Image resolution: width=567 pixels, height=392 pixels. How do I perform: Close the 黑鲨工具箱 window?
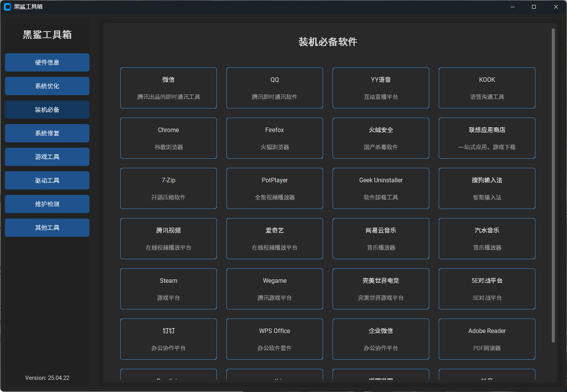pos(556,7)
